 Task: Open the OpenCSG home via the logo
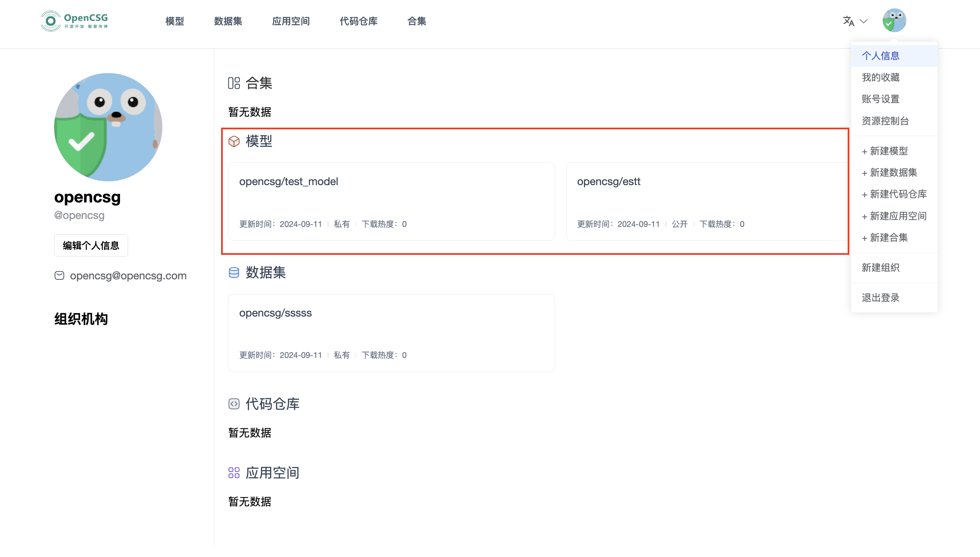pyautogui.click(x=74, y=20)
